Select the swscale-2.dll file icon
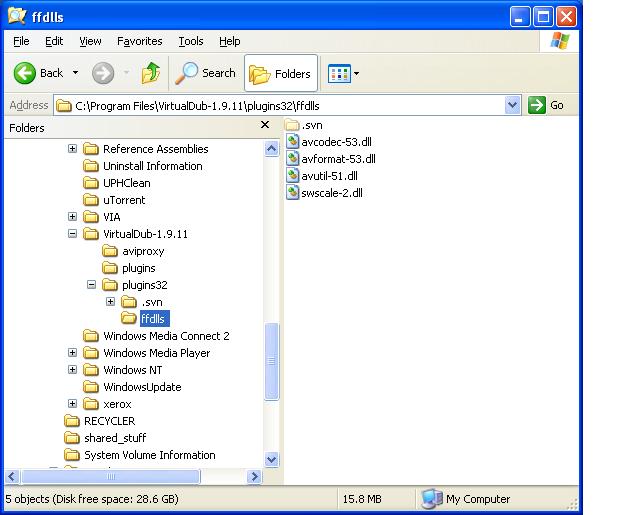 tap(293, 193)
